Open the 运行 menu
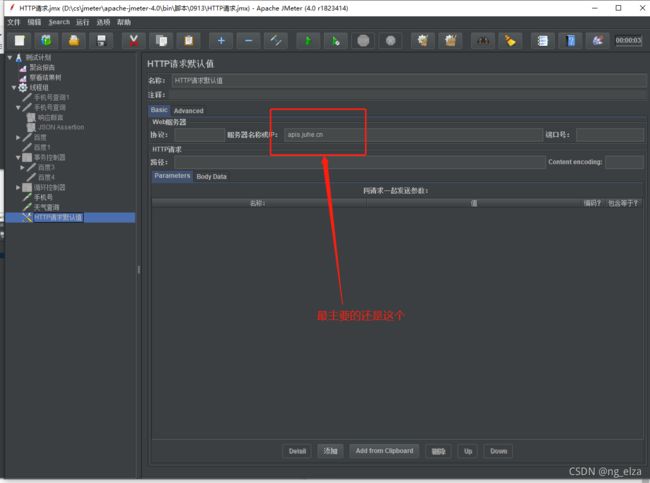 point(82,22)
